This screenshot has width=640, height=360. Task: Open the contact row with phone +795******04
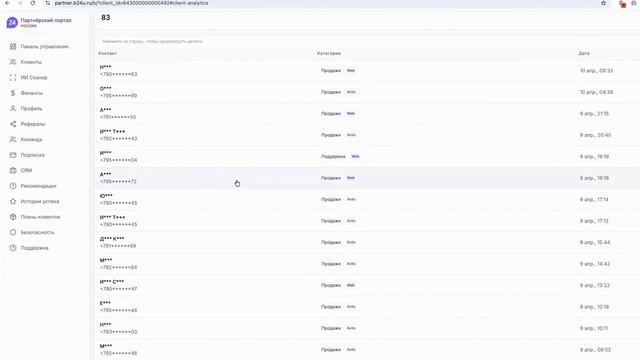coord(367,157)
